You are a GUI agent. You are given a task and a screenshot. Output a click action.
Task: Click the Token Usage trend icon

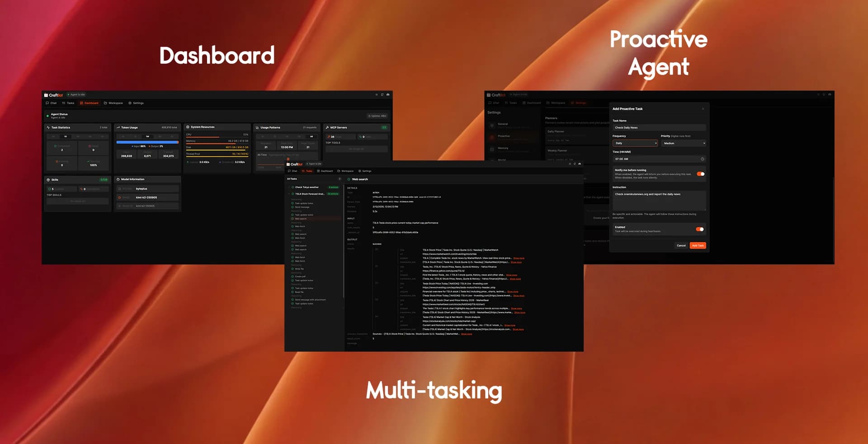pyautogui.click(x=118, y=127)
